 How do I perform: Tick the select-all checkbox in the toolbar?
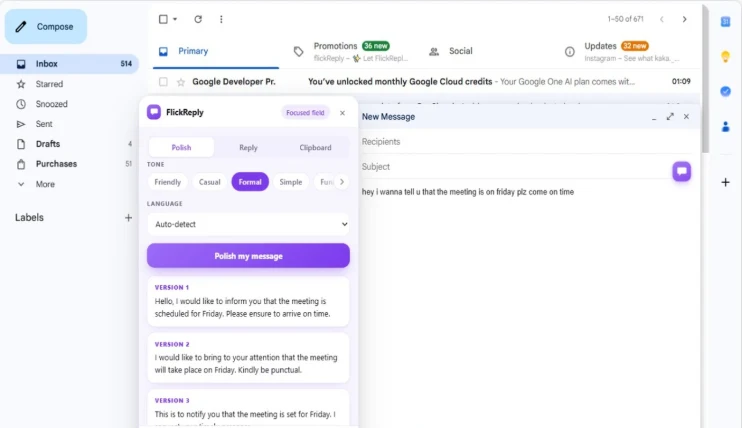point(163,19)
